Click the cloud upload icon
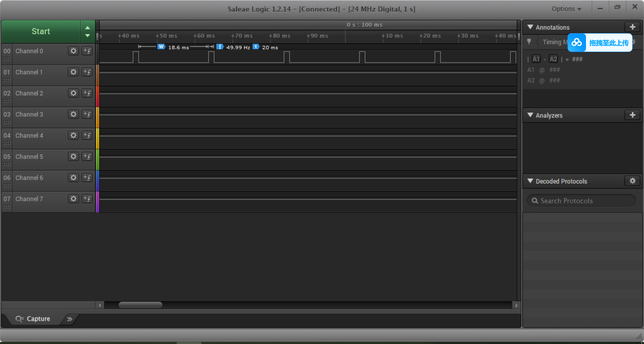The width and height of the screenshot is (644, 344). pyautogui.click(x=577, y=43)
